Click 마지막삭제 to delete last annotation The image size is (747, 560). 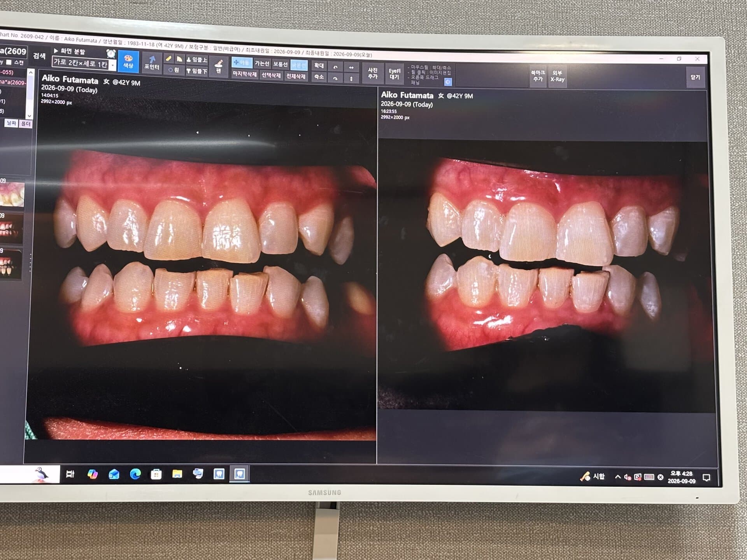pyautogui.click(x=244, y=74)
